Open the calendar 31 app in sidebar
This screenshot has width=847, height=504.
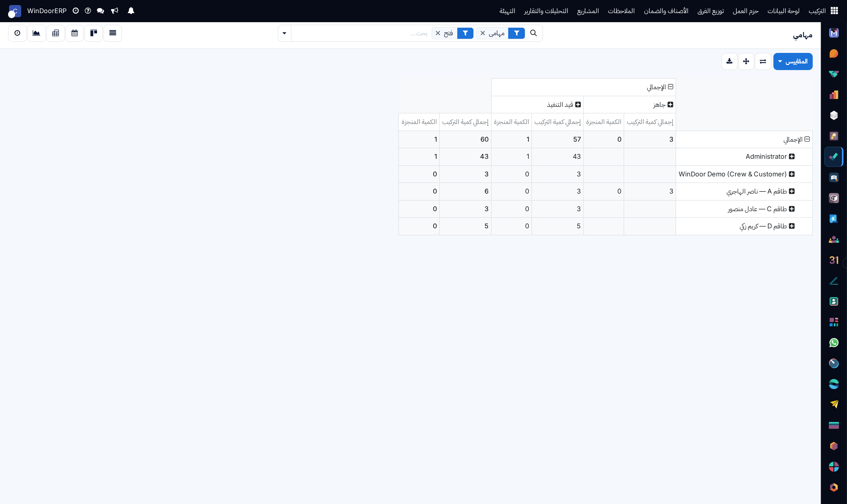(834, 260)
